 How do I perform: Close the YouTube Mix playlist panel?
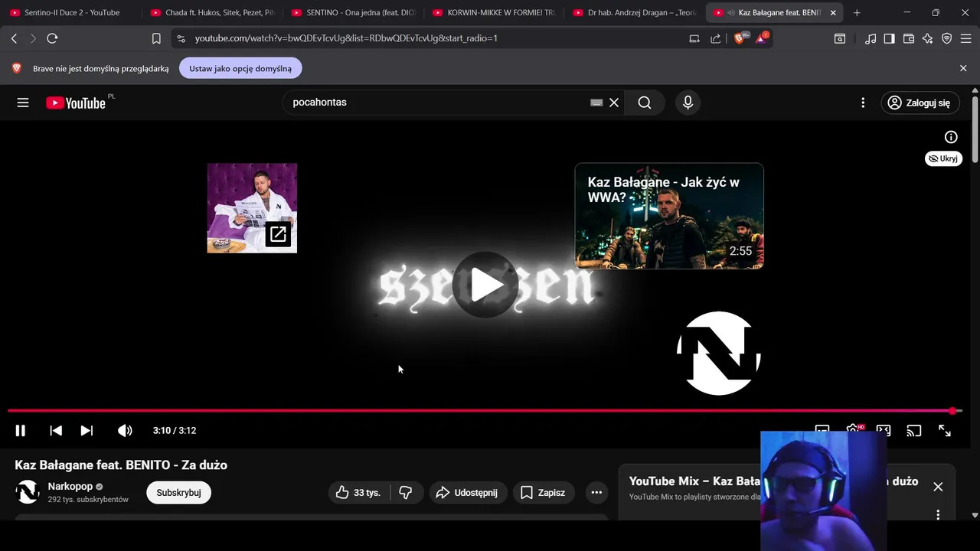(x=938, y=487)
